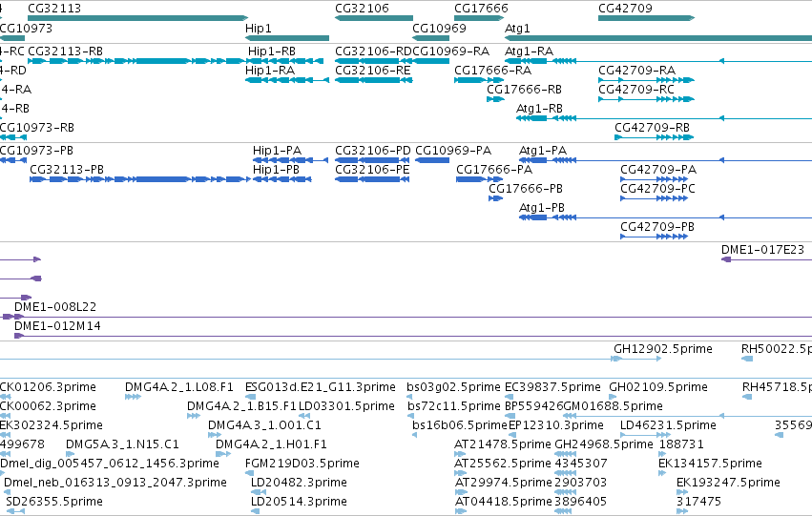Select the CG32106-PD protein label

pos(373,151)
